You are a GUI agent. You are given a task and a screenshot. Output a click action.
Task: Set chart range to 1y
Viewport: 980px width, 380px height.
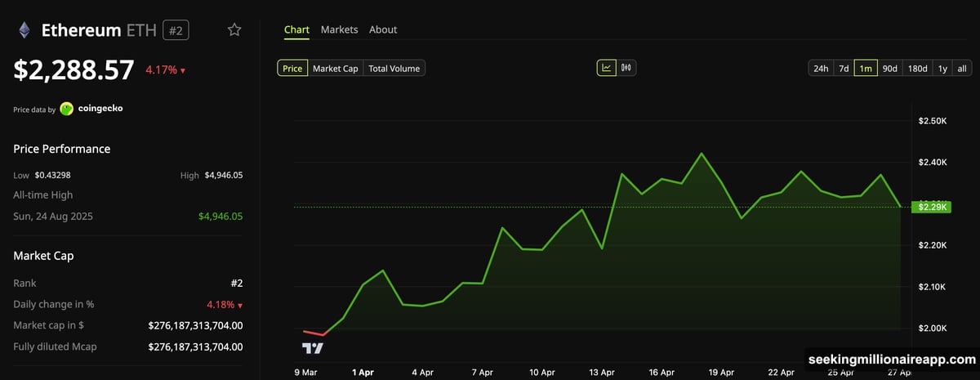942,69
